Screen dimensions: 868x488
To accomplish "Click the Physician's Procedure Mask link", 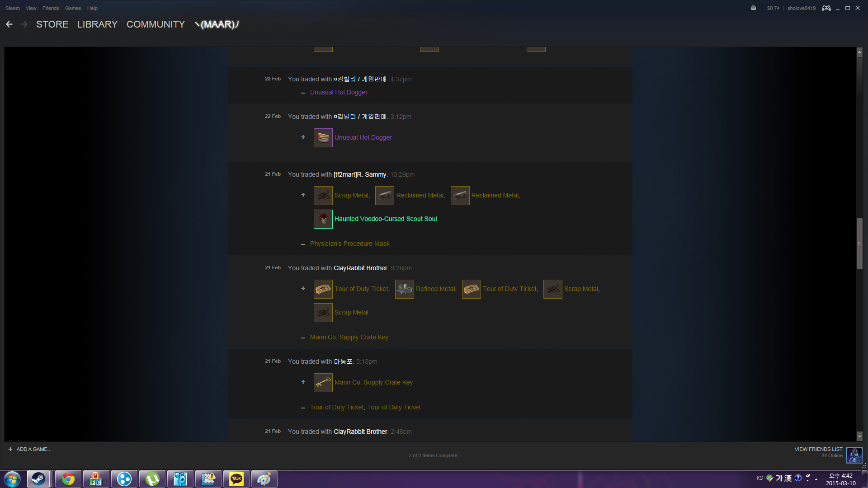I will (x=349, y=244).
